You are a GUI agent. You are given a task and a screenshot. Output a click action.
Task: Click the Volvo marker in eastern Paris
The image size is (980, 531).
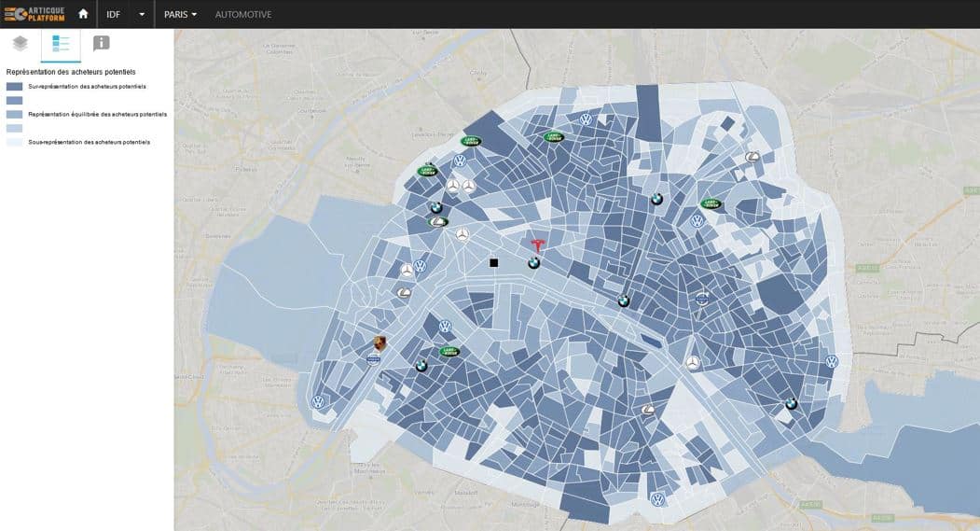point(702,299)
